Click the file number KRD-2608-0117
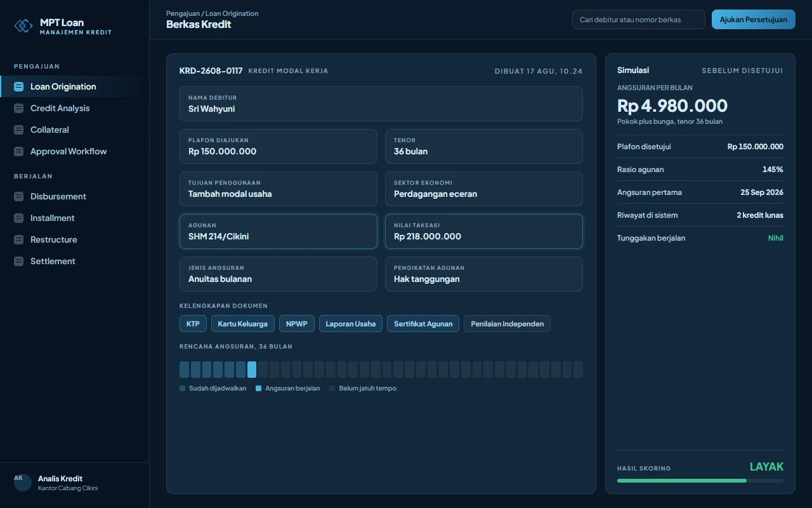This screenshot has width=812, height=508. [211, 70]
